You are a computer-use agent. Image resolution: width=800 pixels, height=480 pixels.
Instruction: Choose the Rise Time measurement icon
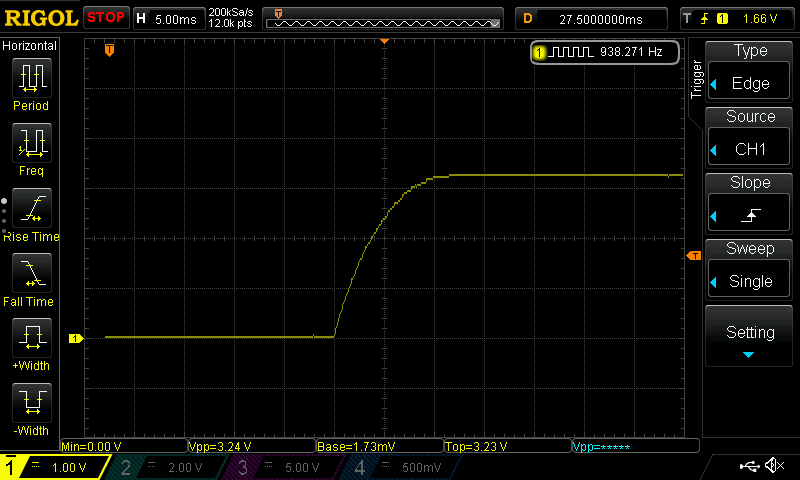(31, 209)
